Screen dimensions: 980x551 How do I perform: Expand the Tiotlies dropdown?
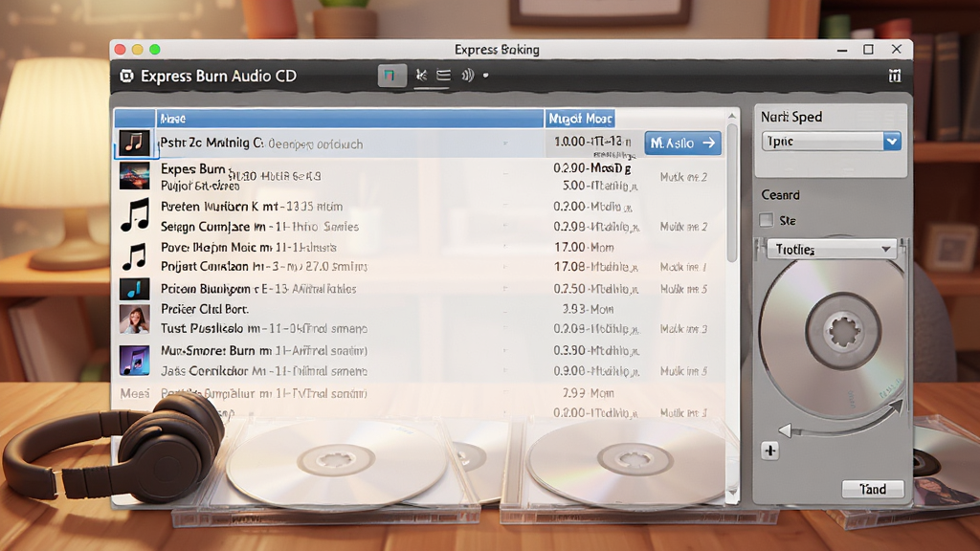click(832, 250)
